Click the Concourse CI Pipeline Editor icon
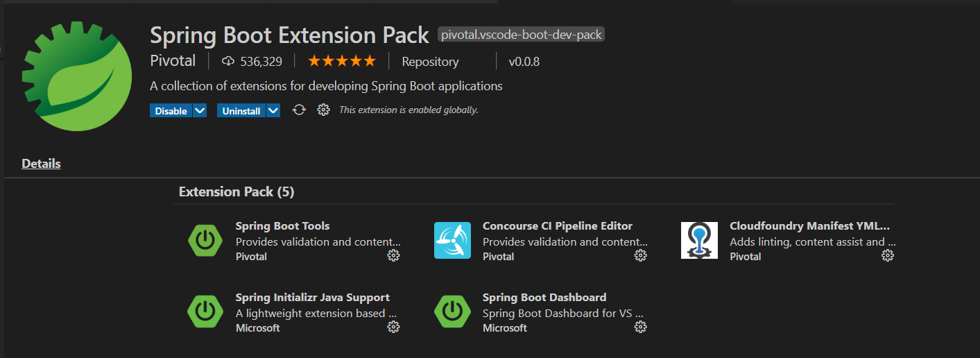 tap(452, 240)
